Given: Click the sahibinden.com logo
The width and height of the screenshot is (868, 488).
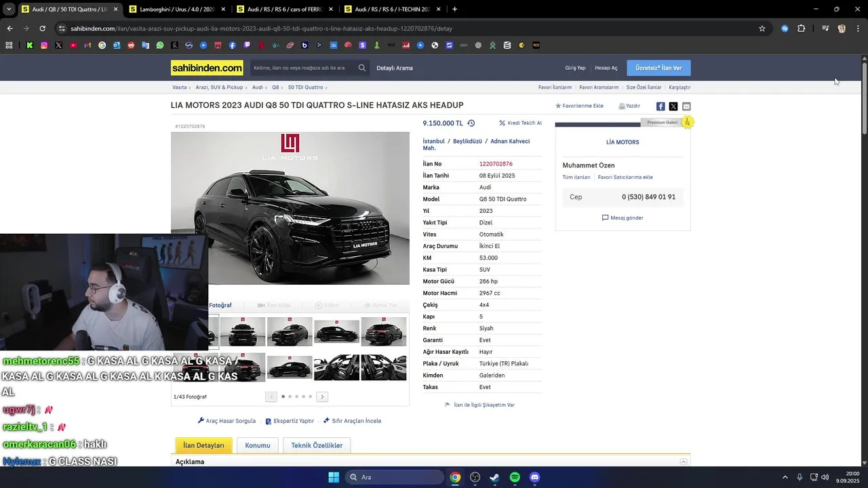Looking at the screenshot, I should click(207, 68).
